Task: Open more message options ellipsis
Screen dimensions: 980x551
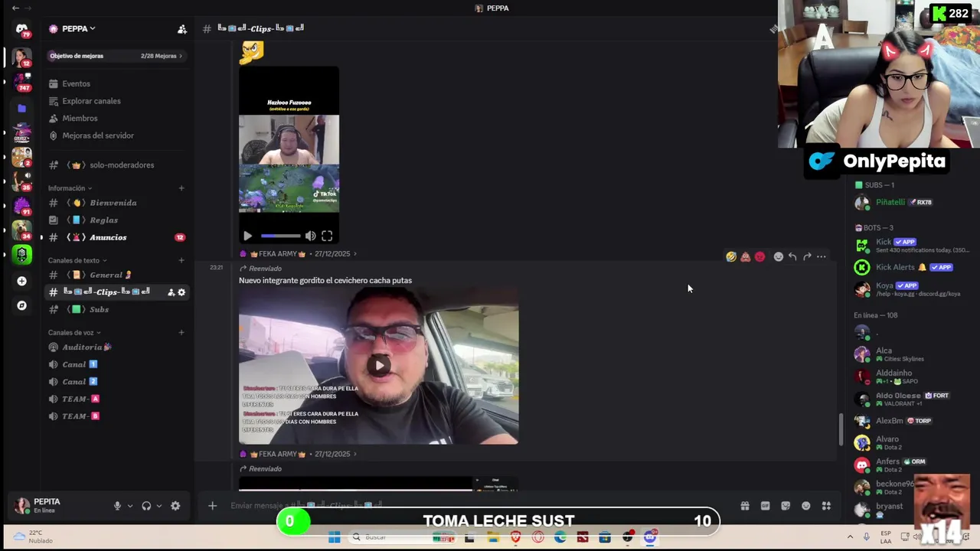Action: (821, 256)
